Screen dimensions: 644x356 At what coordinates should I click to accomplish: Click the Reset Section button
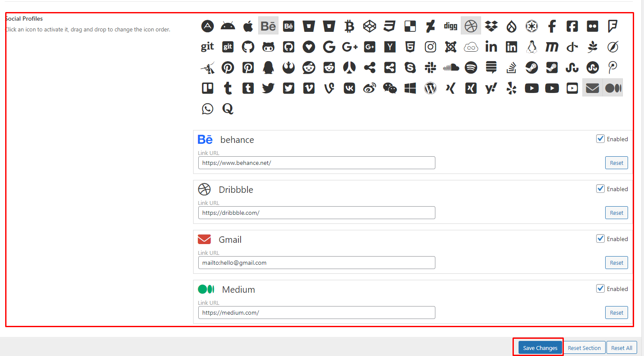point(584,348)
